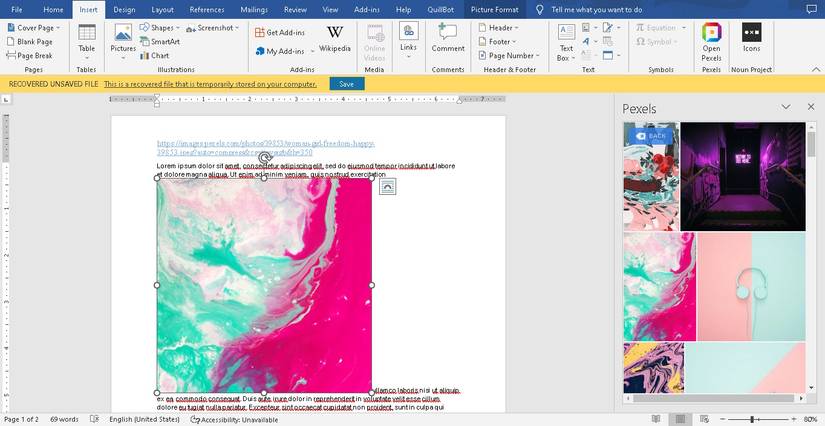Click the recovered file information link
This screenshot has width=825, height=426.
tap(210, 84)
